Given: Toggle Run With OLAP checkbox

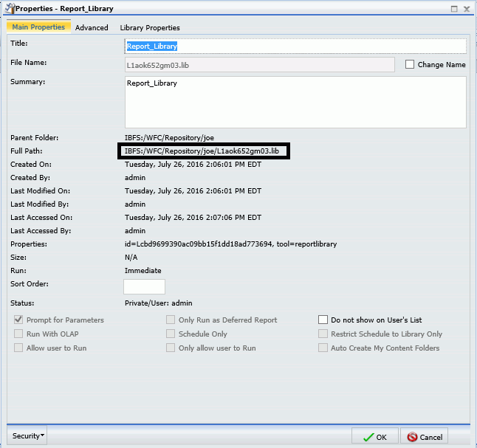Looking at the screenshot, I should 18,334.
